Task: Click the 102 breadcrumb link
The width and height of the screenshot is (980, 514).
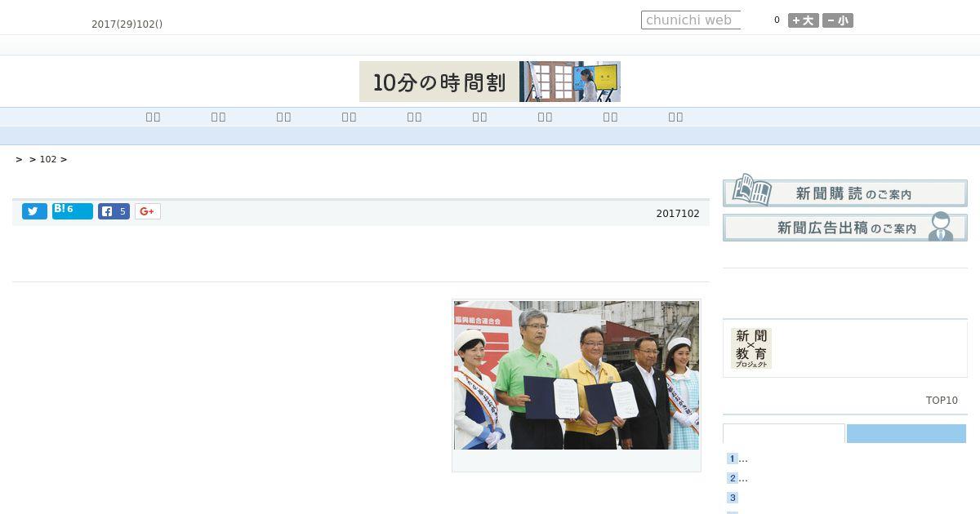Action: coord(48,159)
